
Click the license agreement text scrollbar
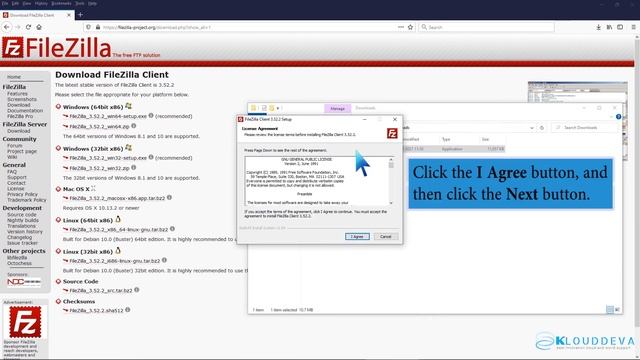pyautogui.click(x=391, y=164)
